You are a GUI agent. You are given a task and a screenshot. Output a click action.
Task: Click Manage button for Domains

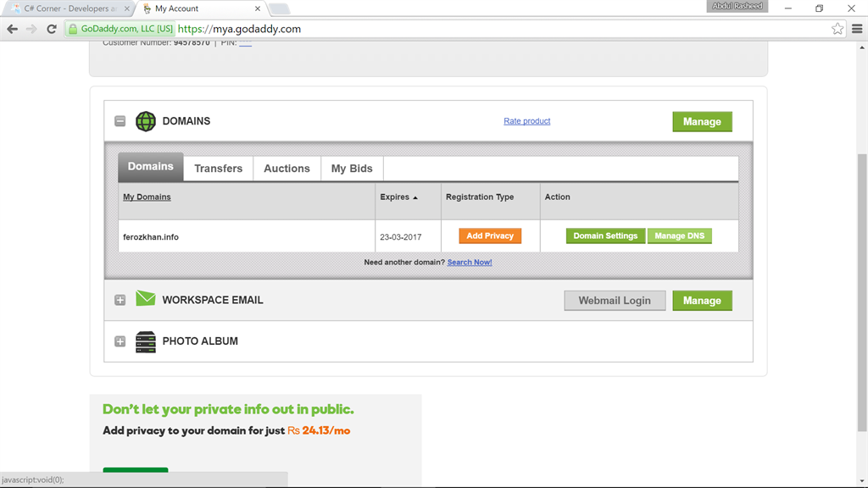tap(702, 122)
